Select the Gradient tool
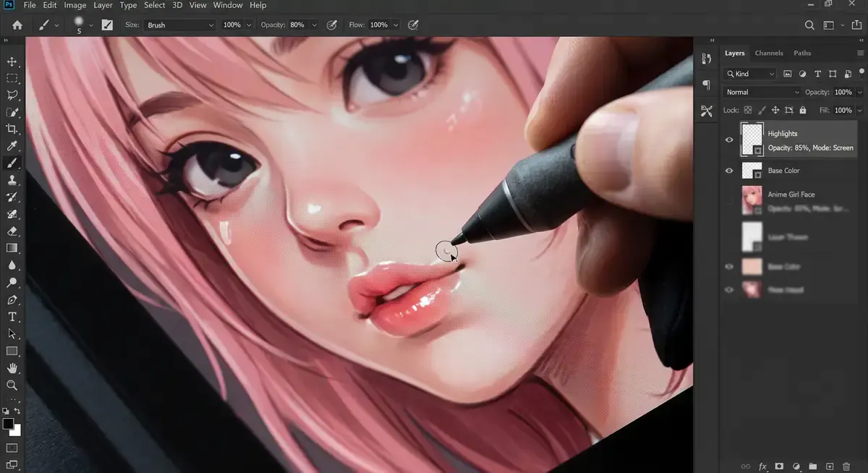Viewport: 868px width, 473px height. (x=12, y=248)
